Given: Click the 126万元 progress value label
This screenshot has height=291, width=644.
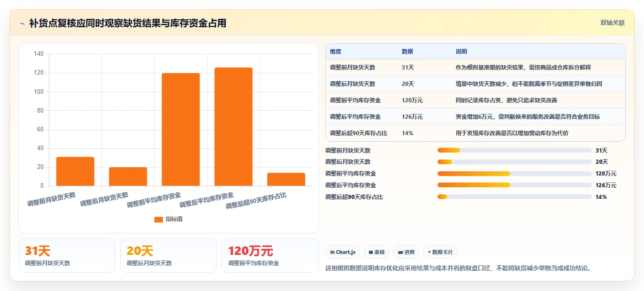Looking at the screenshot, I should (x=606, y=185).
